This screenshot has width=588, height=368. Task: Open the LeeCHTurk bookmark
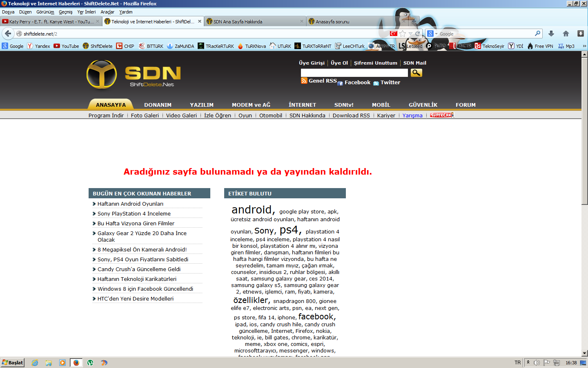(350, 46)
